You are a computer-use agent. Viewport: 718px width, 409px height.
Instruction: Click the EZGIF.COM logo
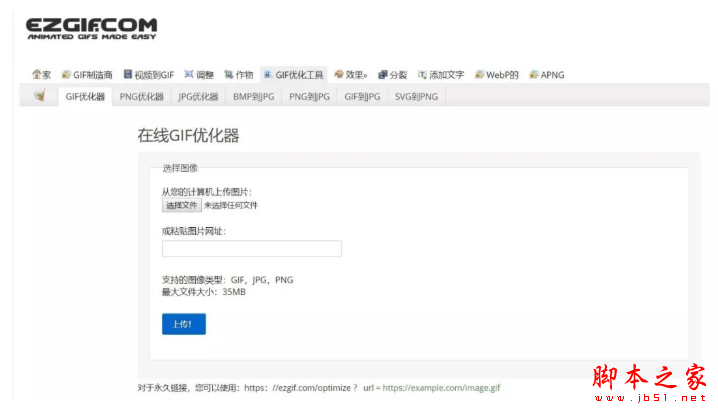[x=92, y=29]
